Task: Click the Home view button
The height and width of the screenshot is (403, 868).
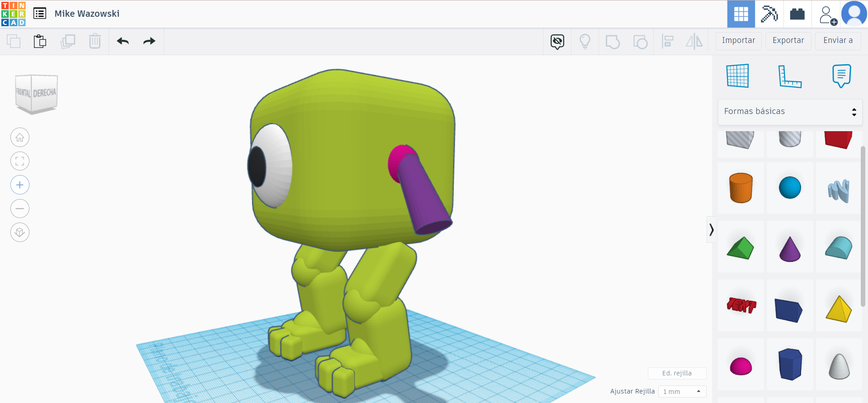Action: tap(20, 137)
